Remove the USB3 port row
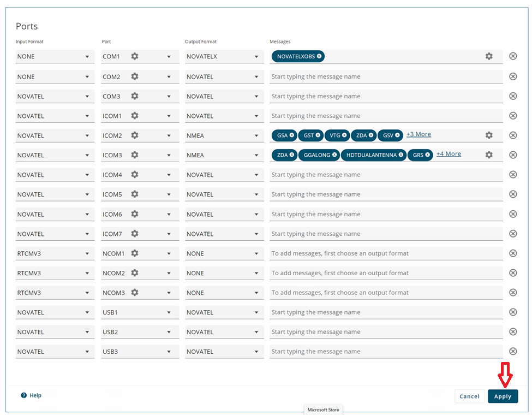The height and width of the screenshot is (415, 532). (513, 352)
